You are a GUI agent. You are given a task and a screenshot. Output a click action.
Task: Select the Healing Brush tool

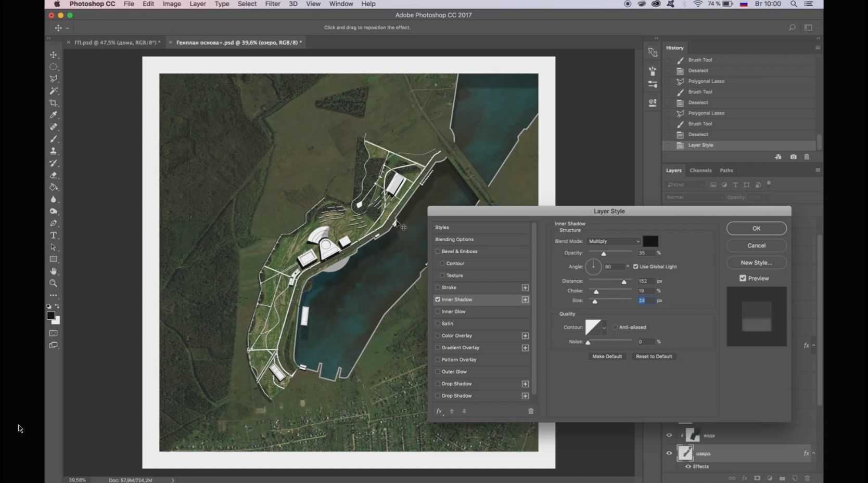(54, 127)
